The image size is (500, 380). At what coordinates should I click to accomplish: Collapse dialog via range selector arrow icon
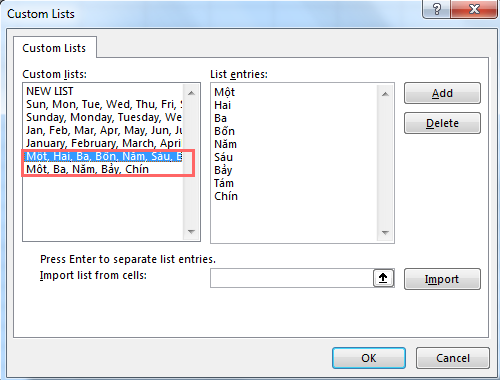pos(383,278)
